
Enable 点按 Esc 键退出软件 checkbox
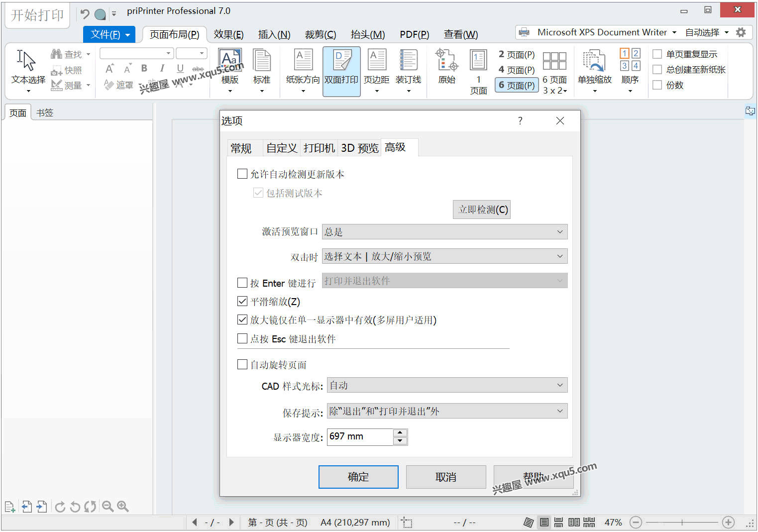tap(242, 338)
